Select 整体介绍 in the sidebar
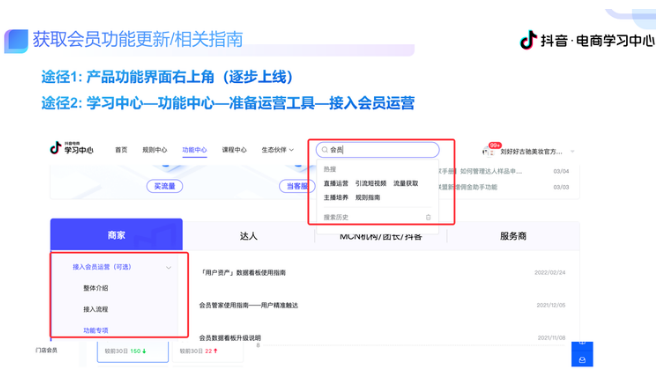Screen dimensions: 660x382 (x=96, y=288)
